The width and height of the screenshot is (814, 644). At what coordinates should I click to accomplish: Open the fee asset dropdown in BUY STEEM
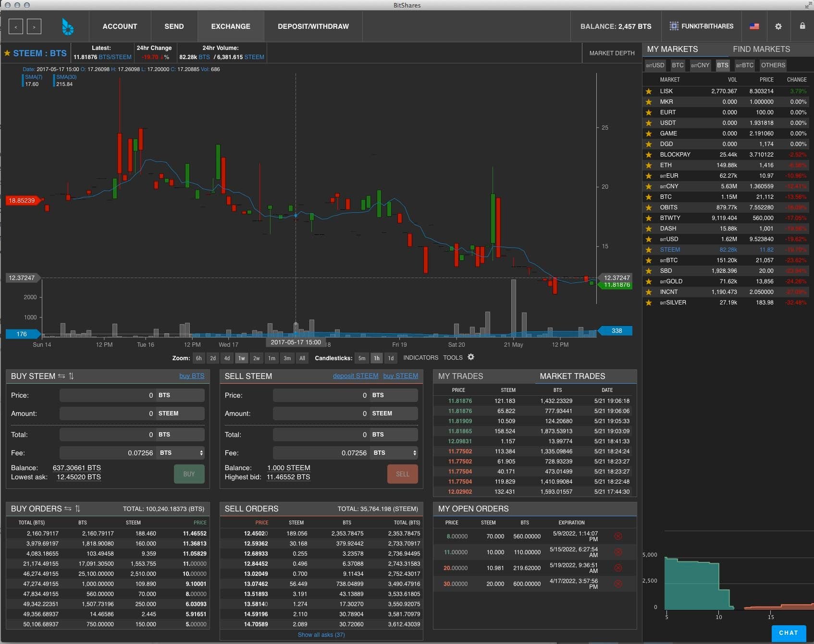pos(181,453)
